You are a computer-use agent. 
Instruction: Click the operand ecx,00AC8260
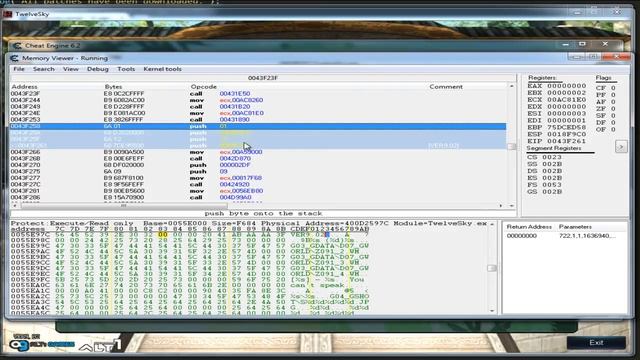pyautogui.click(x=241, y=100)
